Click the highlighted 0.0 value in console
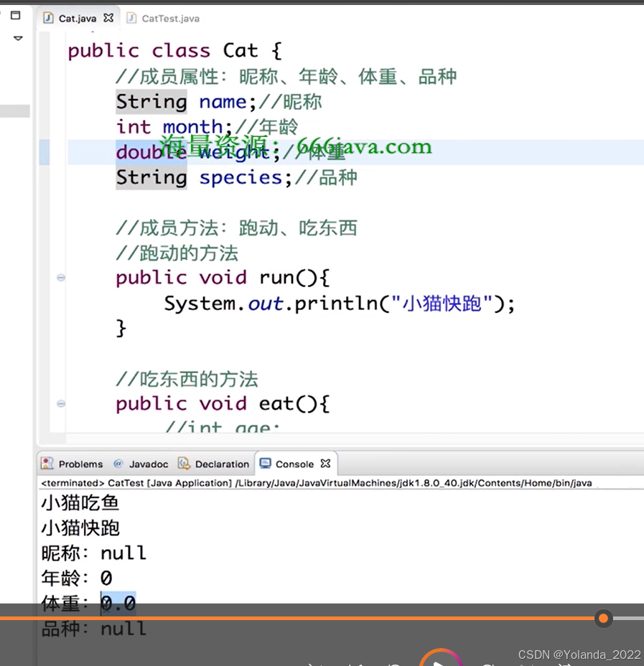Image resolution: width=644 pixels, height=666 pixels. 118,603
